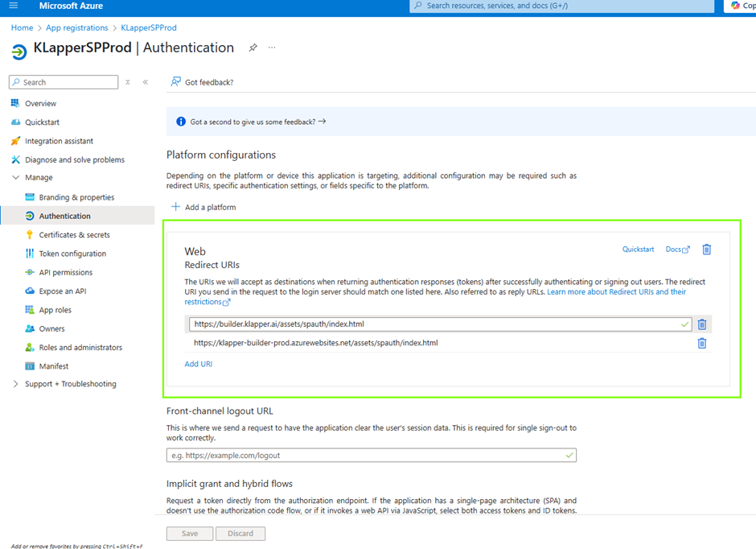Click the Overview grid icon
The width and height of the screenshot is (756, 549).
[x=15, y=103]
